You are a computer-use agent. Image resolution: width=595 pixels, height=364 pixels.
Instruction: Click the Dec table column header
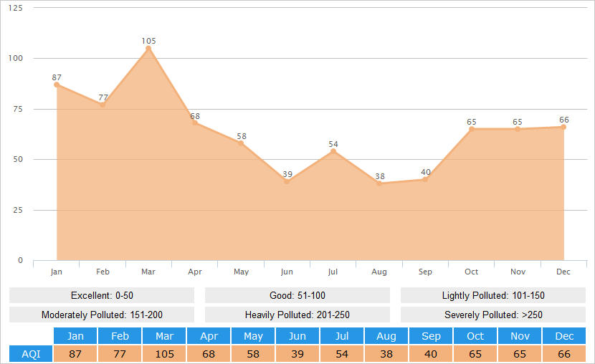(564, 336)
